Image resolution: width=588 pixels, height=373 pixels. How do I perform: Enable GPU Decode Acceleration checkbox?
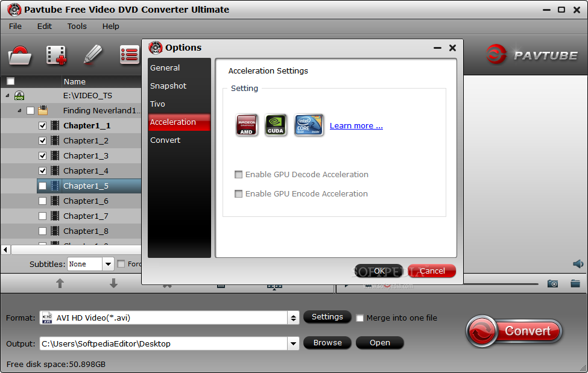point(238,174)
